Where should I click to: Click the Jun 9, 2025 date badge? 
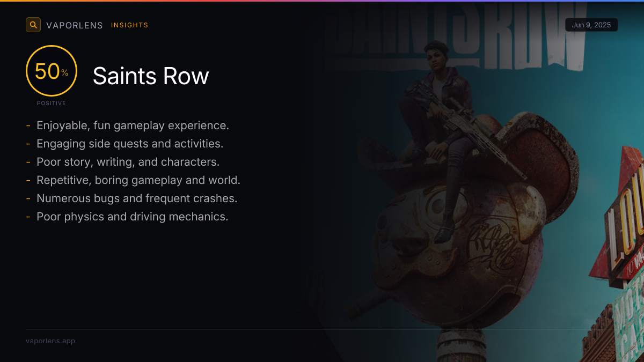(x=591, y=25)
